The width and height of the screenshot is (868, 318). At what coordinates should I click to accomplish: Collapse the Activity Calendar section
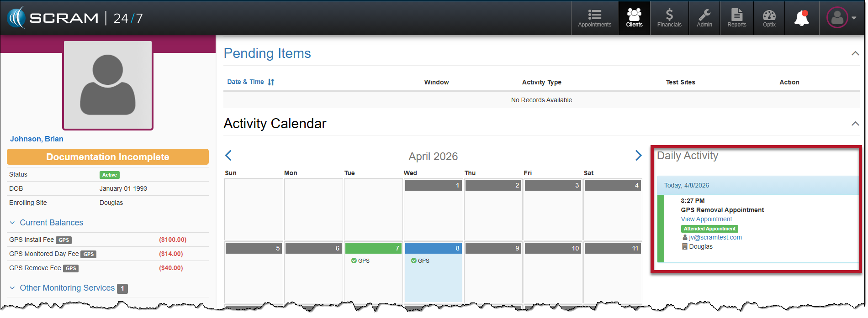point(855,124)
